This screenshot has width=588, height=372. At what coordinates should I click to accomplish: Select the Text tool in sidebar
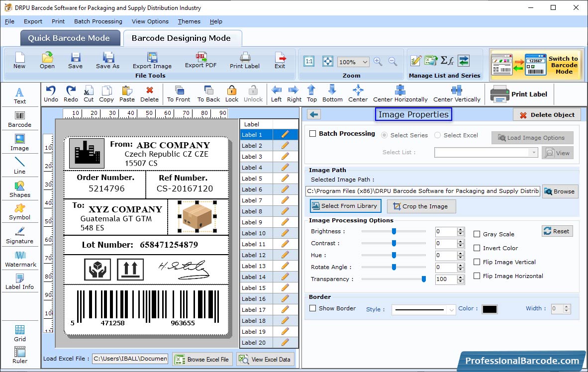20,95
